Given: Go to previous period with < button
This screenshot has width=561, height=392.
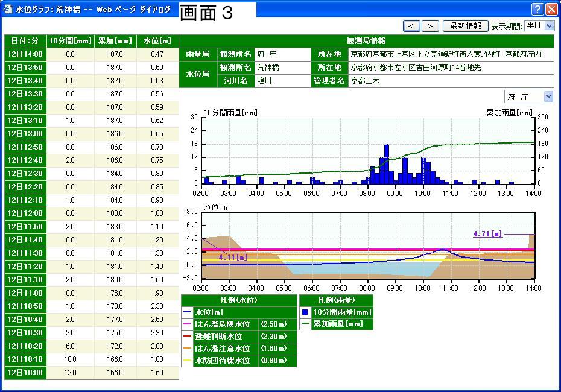Looking at the screenshot, I should (411, 26).
